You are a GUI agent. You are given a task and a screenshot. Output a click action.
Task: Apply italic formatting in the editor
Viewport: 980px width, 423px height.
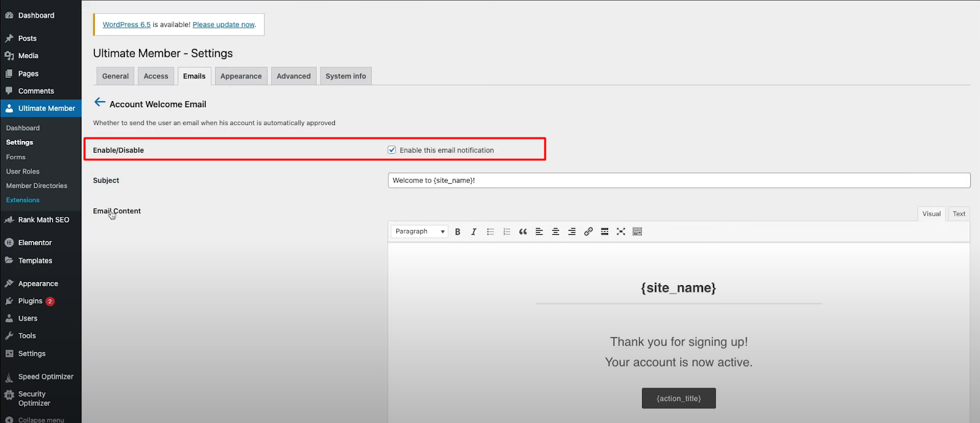tap(473, 232)
